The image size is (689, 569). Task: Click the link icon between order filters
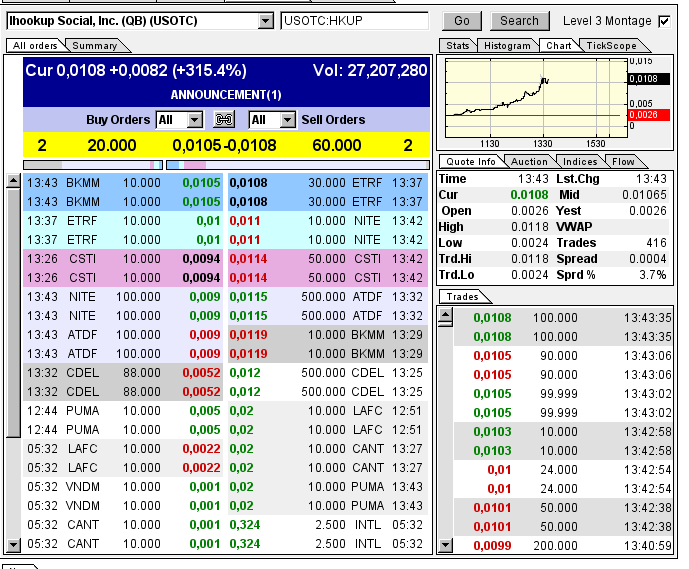point(224,120)
